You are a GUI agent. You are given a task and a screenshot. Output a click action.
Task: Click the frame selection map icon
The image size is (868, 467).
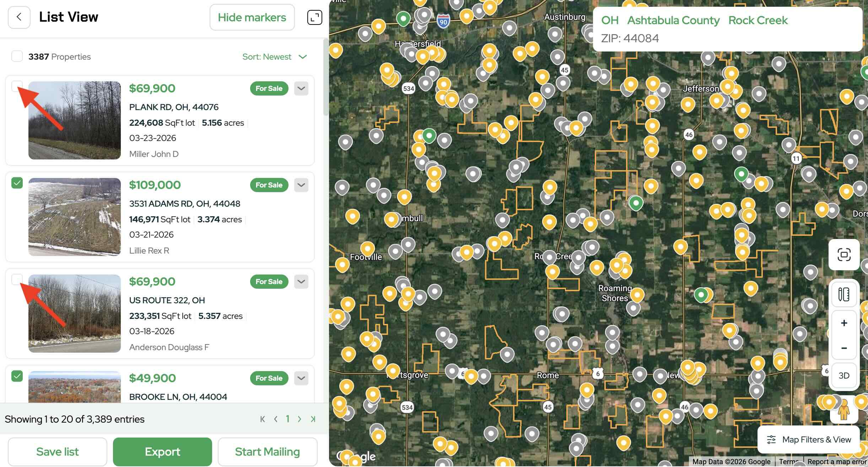pyautogui.click(x=844, y=255)
